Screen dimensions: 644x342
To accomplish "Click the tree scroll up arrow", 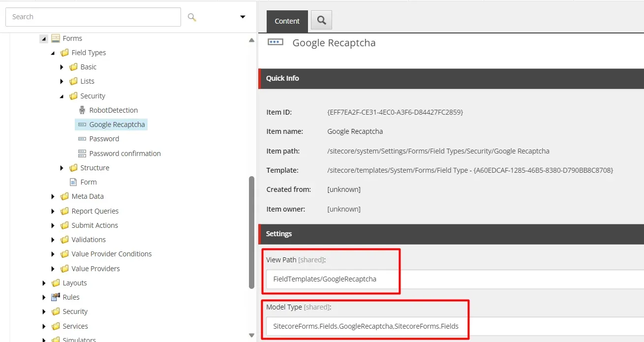I will click(251, 40).
